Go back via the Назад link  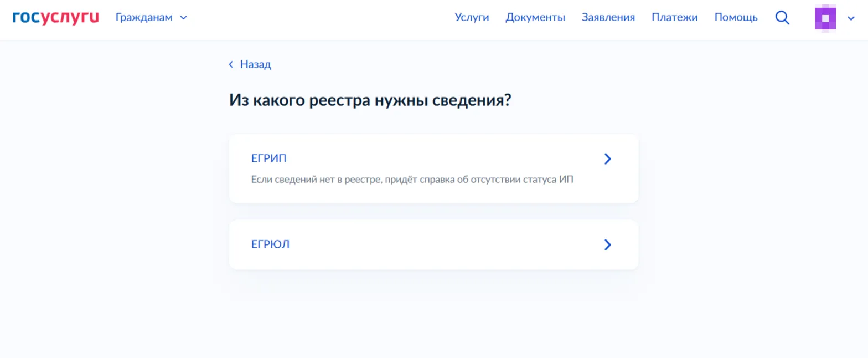pos(255,64)
